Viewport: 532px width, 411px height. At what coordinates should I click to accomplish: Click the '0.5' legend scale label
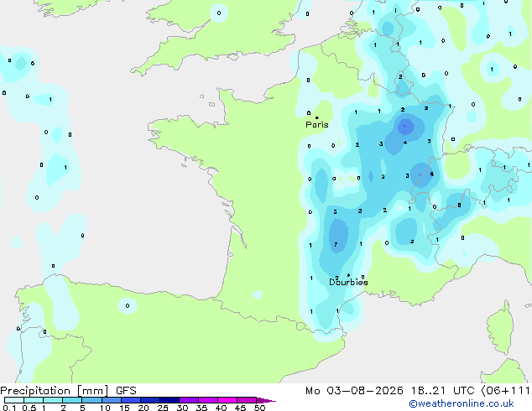point(29,408)
